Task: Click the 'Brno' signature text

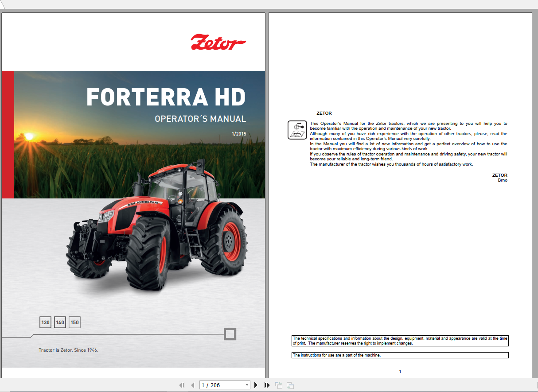Action: (x=503, y=180)
